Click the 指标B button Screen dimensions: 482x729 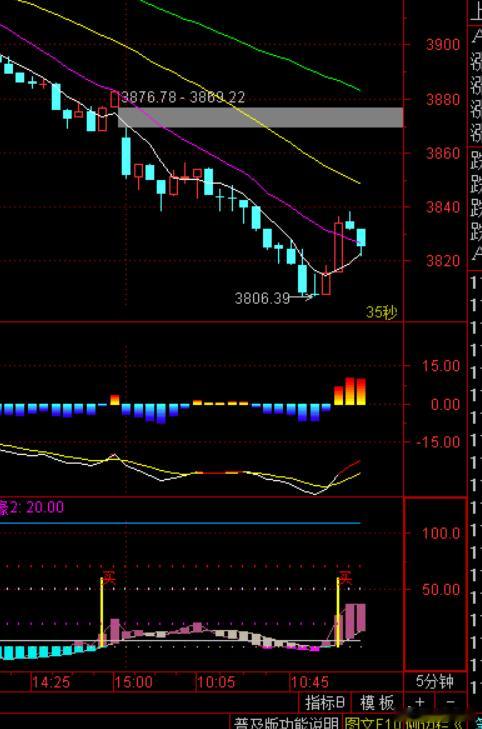pyautogui.click(x=324, y=702)
